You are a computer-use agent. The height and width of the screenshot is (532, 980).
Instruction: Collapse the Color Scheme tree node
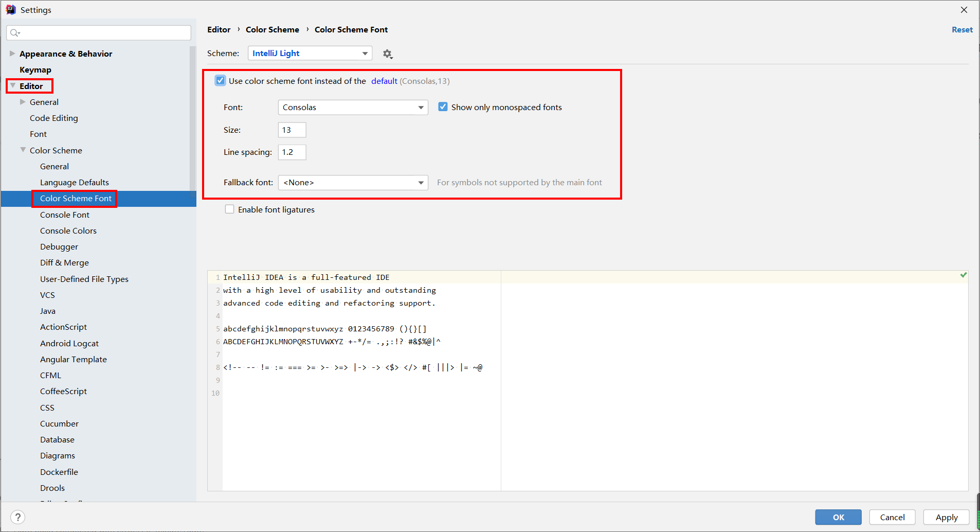[x=23, y=150]
